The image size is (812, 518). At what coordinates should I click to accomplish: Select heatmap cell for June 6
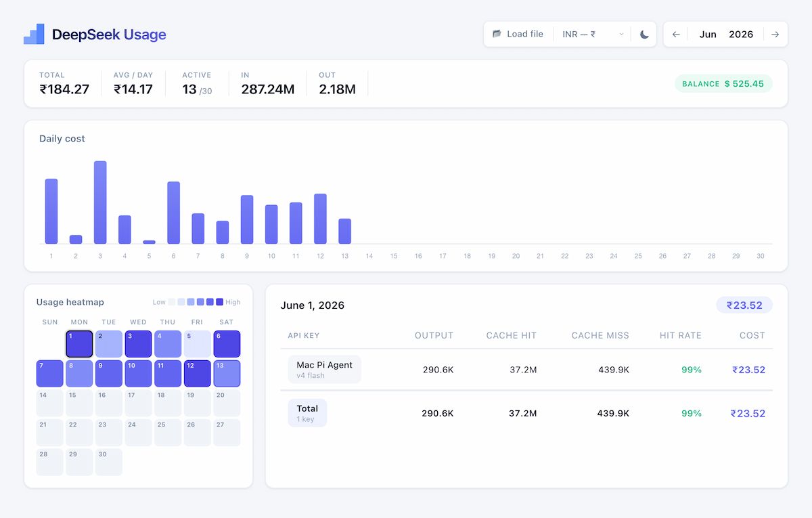click(227, 344)
